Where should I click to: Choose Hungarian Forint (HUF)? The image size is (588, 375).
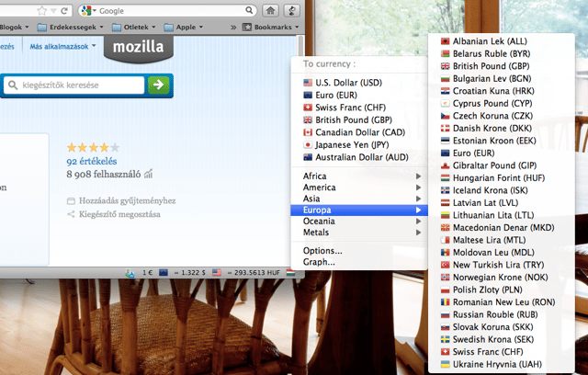point(501,177)
